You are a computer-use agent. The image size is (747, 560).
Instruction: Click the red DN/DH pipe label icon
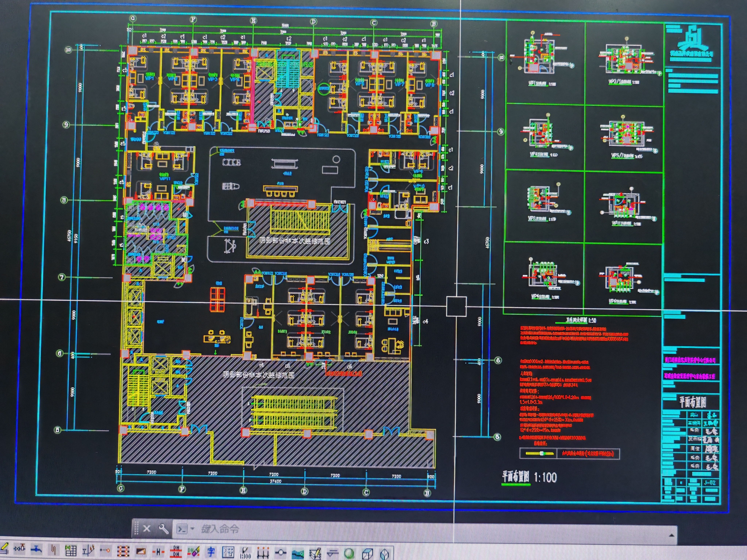(176, 552)
